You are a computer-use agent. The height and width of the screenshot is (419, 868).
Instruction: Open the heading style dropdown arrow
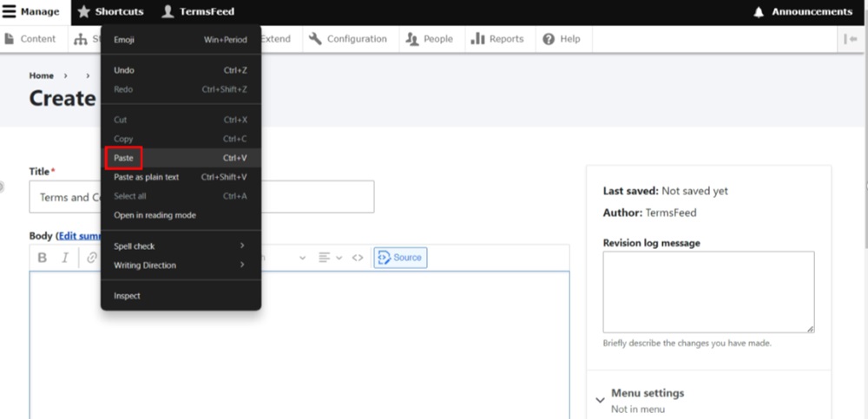[302, 258]
